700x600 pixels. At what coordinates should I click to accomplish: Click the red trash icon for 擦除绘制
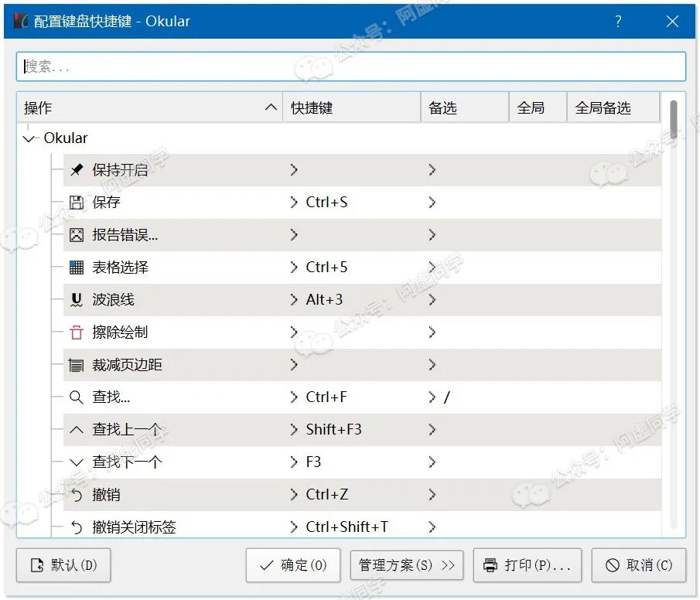click(77, 332)
